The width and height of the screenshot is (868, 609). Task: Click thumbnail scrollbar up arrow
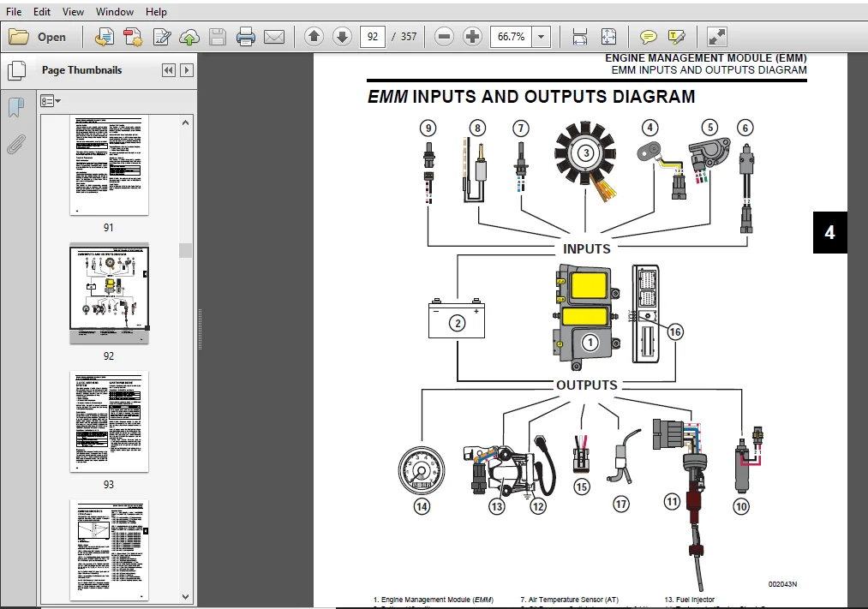(x=185, y=122)
